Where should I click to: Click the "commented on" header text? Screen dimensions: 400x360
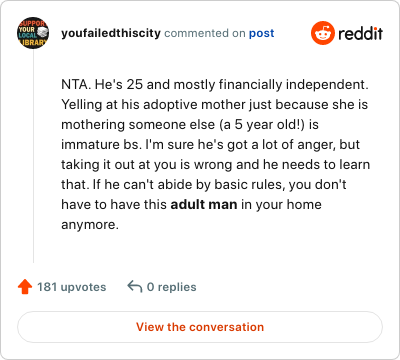(x=205, y=33)
